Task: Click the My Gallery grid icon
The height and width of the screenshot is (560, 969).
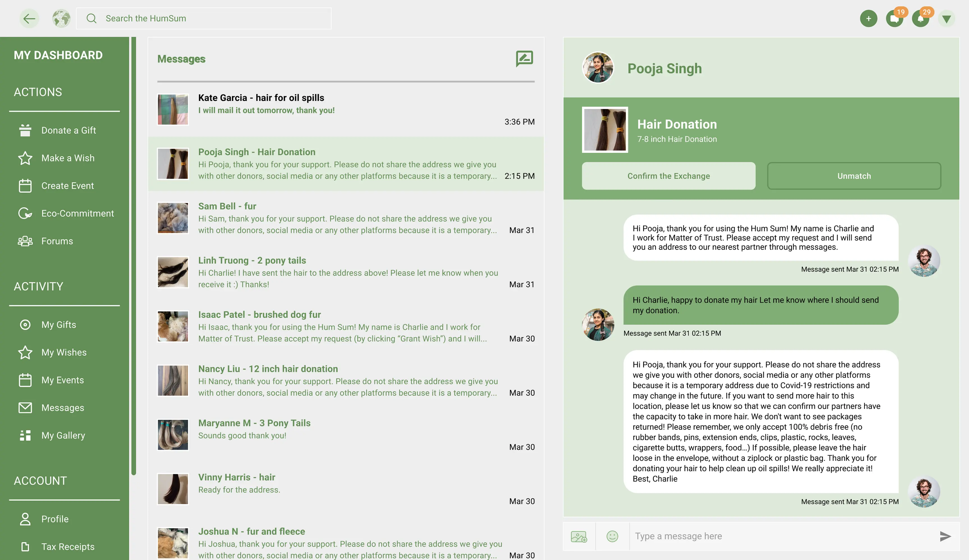Action: [26, 436]
